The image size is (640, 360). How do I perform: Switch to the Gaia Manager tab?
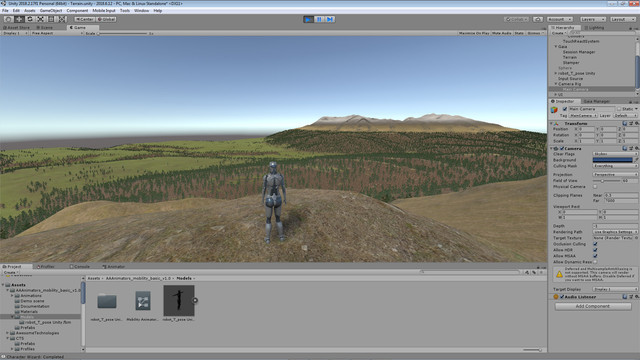coord(596,101)
